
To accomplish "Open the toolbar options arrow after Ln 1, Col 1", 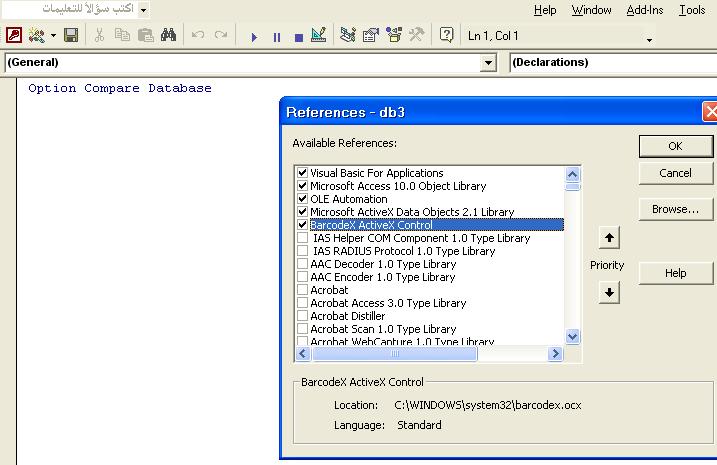I will (x=649, y=40).
